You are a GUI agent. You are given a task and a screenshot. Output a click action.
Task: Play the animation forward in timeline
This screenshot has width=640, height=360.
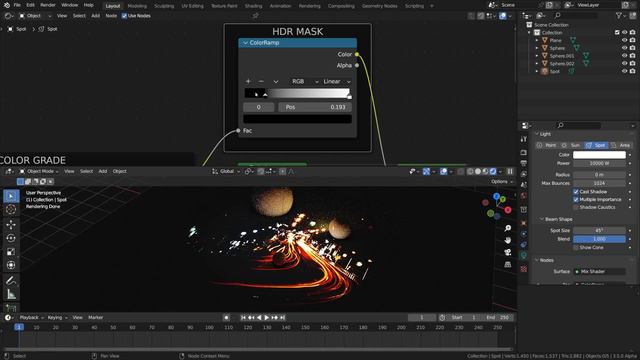[x=267, y=318]
